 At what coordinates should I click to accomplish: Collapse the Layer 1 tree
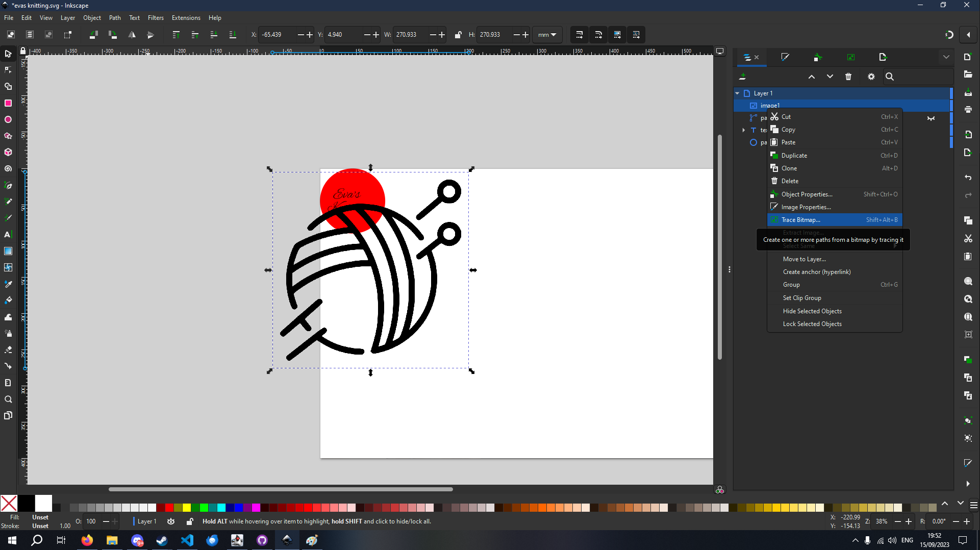click(737, 93)
